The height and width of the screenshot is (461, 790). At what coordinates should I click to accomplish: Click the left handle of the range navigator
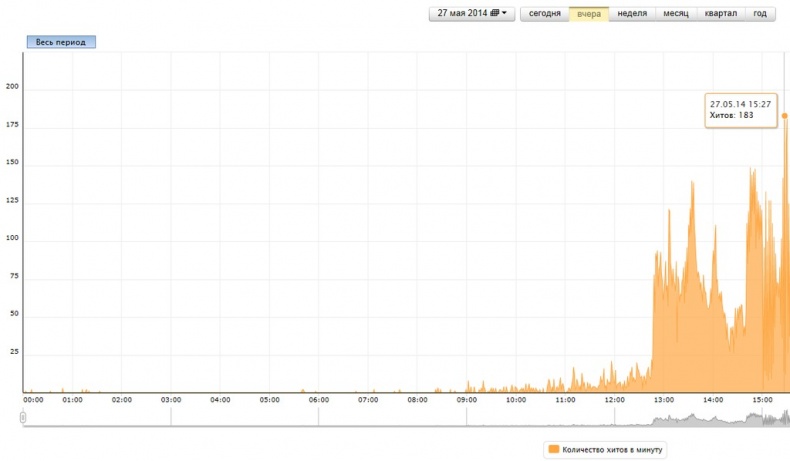pos(23,417)
